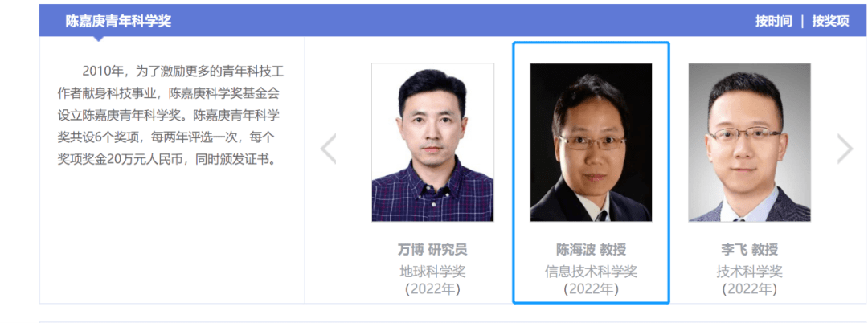Switch to the 按奖项 view

pos(830,22)
